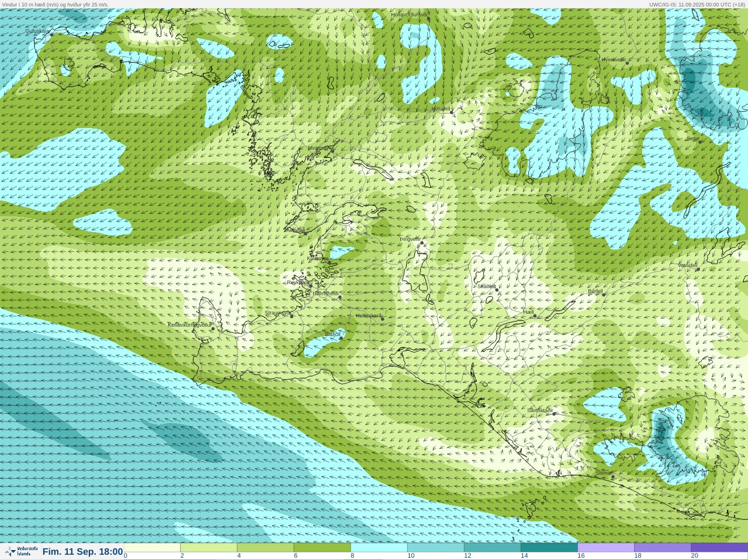Image resolution: width=748 pixels, height=560 pixels.
Task: Select the 8–10 m/s light cyan legend swatch
Action: coord(379,548)
